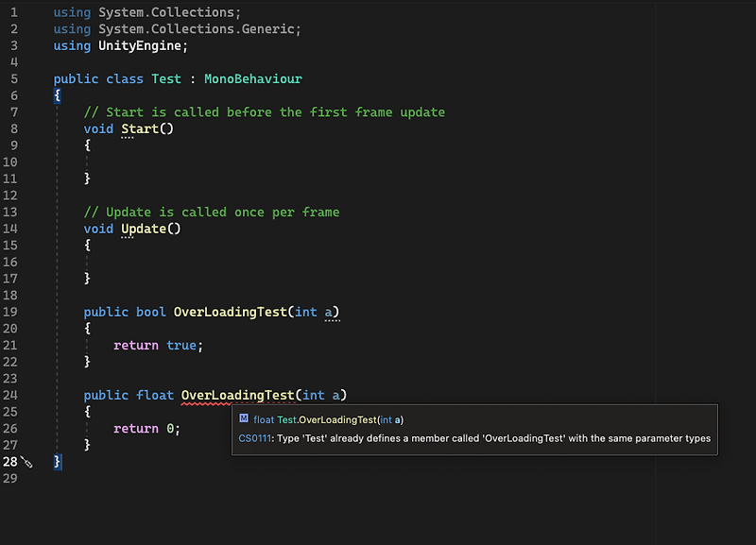Click return true; on line 21
The image size is (756, 545).
coord(158,345)
